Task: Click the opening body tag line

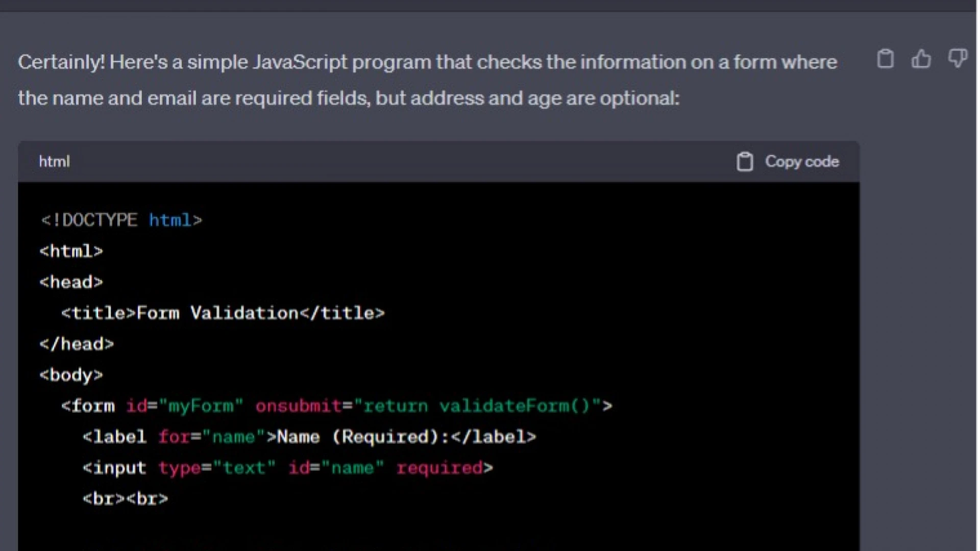Action: pyautogui.click(x=71, y=375)
